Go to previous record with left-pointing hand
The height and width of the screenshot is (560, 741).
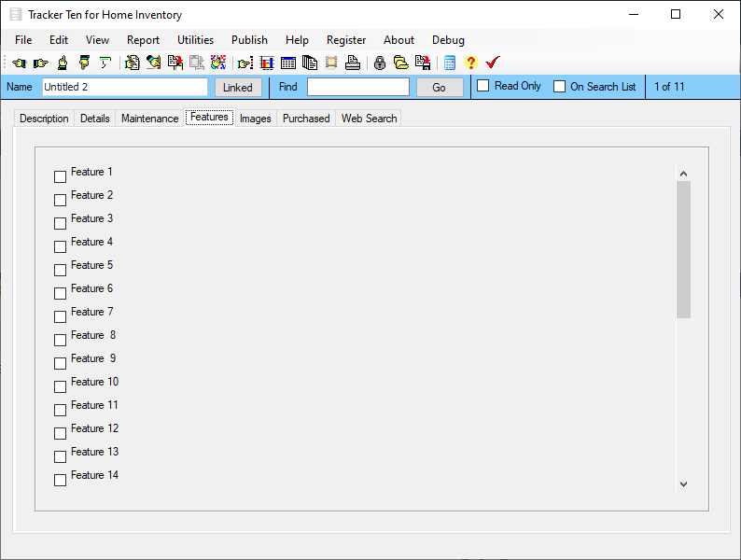point(20,63)
